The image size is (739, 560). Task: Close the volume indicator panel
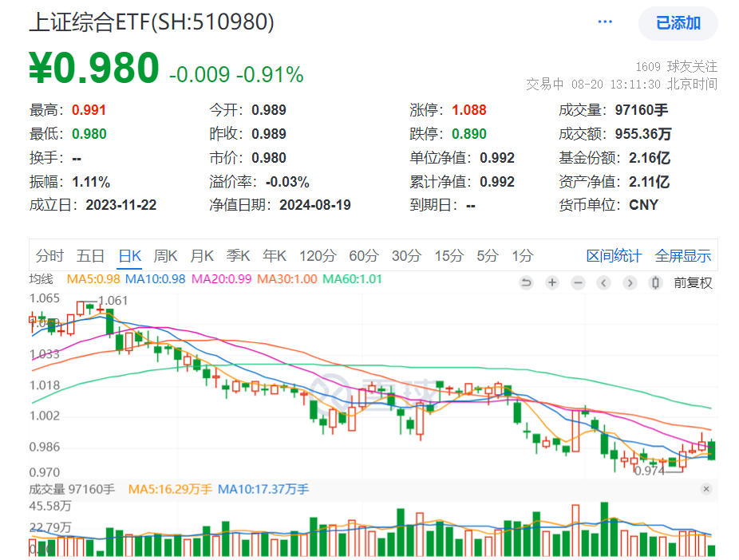[706, 489]
